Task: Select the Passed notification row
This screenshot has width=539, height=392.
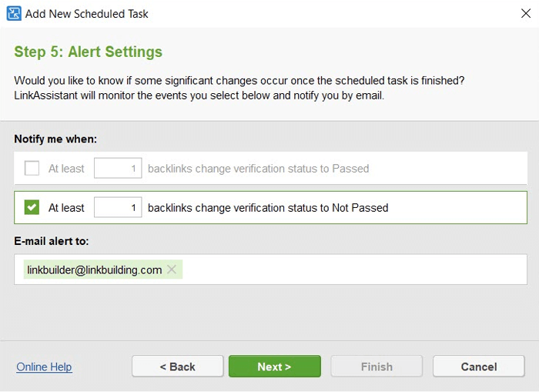Action: 270,168
